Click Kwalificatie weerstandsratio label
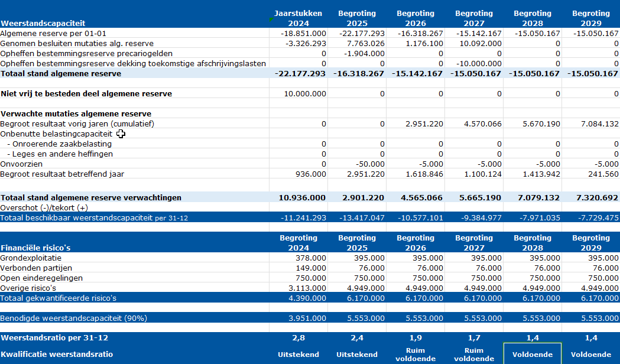This screenshot has height=364, width=620. [x=57, y=355]
